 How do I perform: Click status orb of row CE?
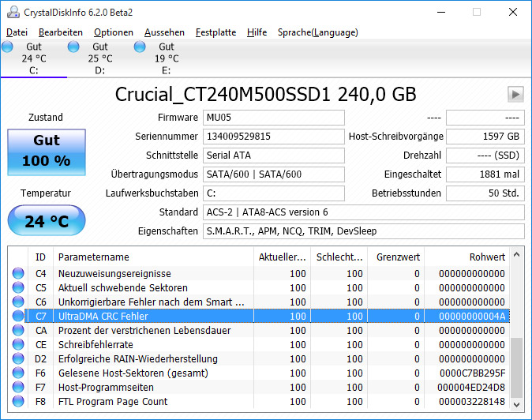(x=18, y=344)
